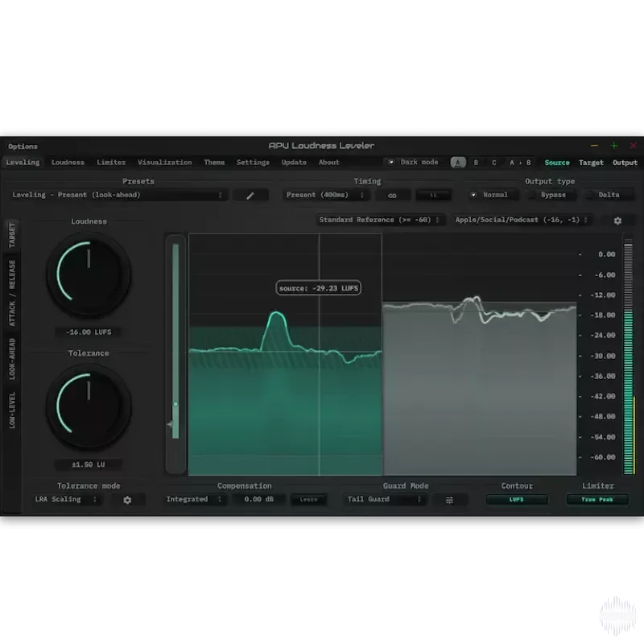The height and width of the screenshot is (644, 644).
Task: Open the Presets dropdown Leveling - Present
Action: coord(118,195)
